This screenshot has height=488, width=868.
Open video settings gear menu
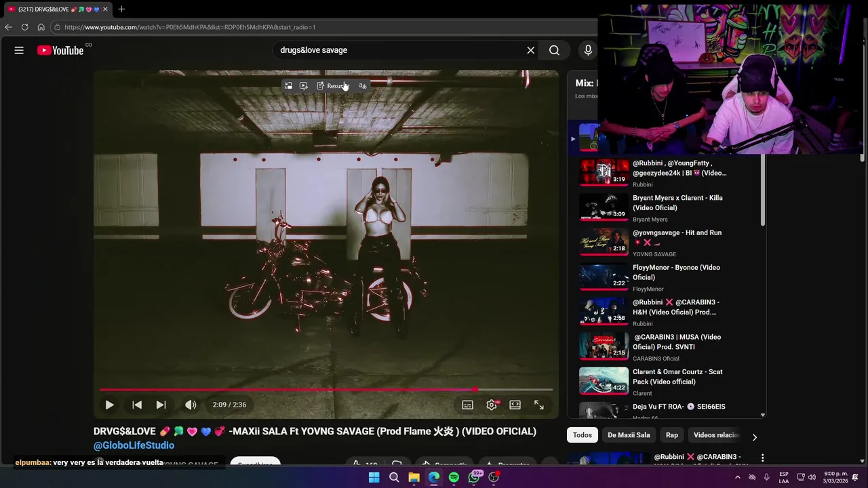(x=492, y=405)
